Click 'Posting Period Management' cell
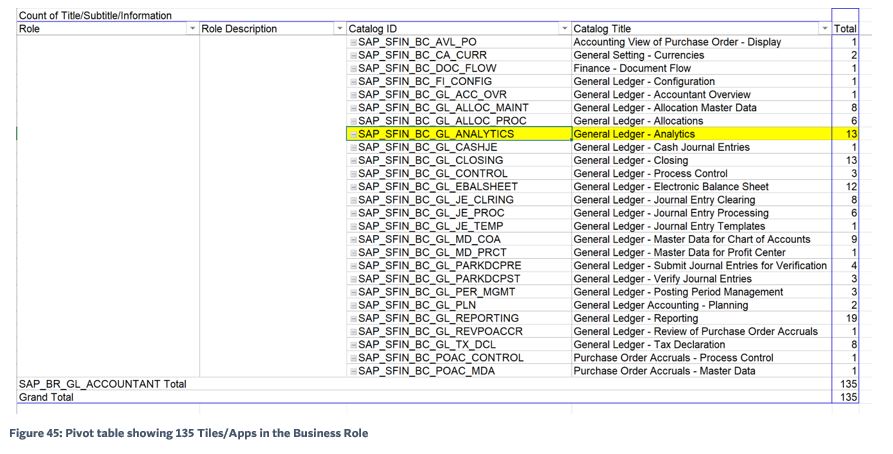 [702, 292]
